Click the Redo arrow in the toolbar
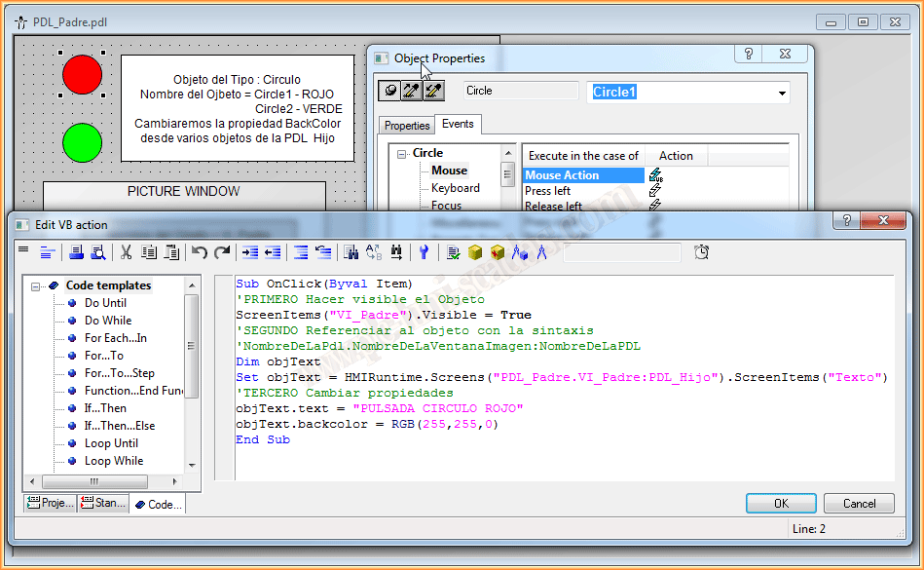The height and width of the screenshot is (570, 924). 222,252
